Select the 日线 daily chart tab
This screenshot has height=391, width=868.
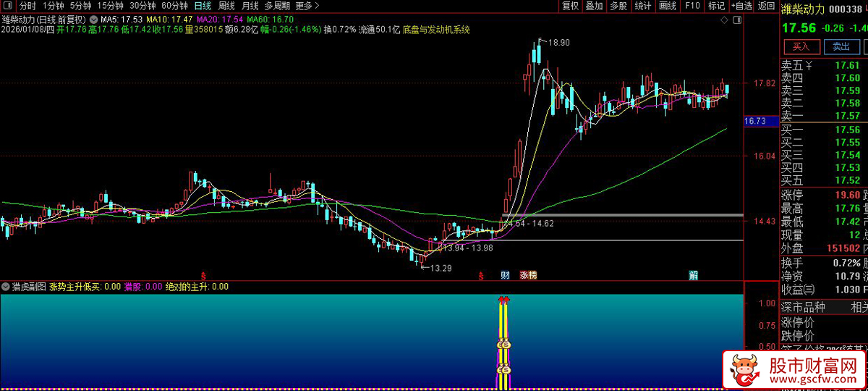pyautogui.click(x=203, y=6)
